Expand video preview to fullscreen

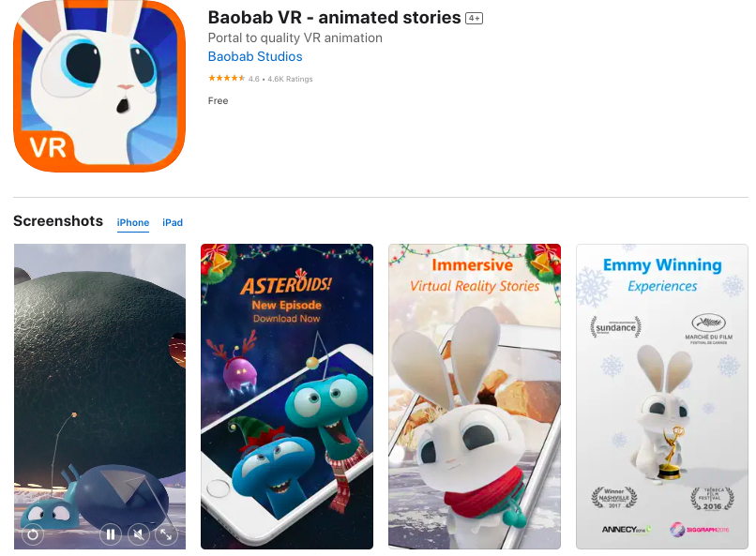coord(166,534)
